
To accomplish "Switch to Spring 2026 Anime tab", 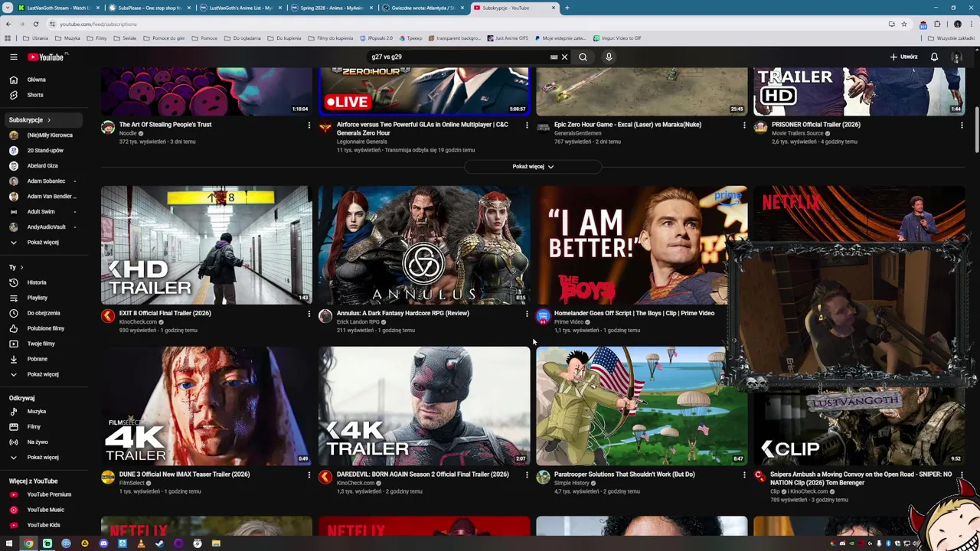I will tap(332, 8).
